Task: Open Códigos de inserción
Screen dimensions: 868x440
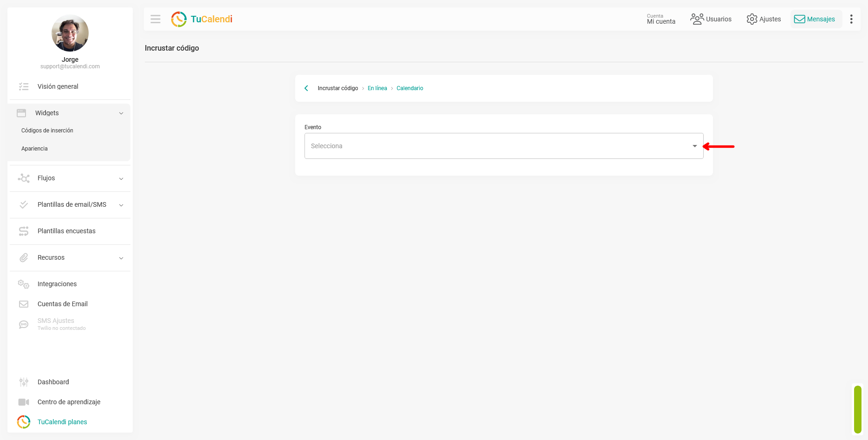Action: [x=47, y=131]
